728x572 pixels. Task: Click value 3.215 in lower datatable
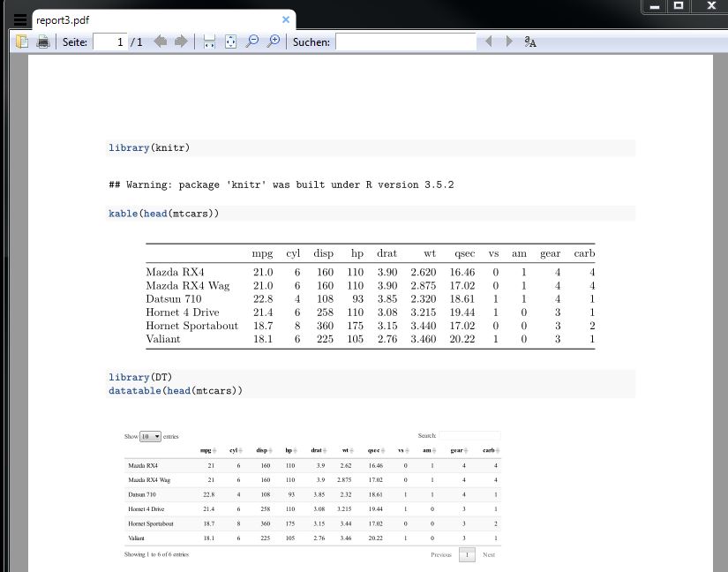(344, 508)
